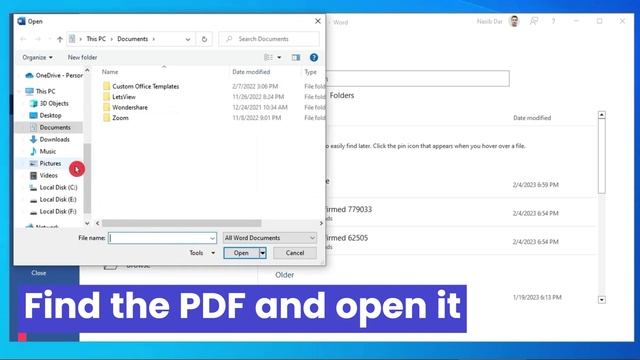Viewport: 640px width, 360px height.
Task: Select OneDrive - Personal in navigation pane
Action: pos(53,75)
